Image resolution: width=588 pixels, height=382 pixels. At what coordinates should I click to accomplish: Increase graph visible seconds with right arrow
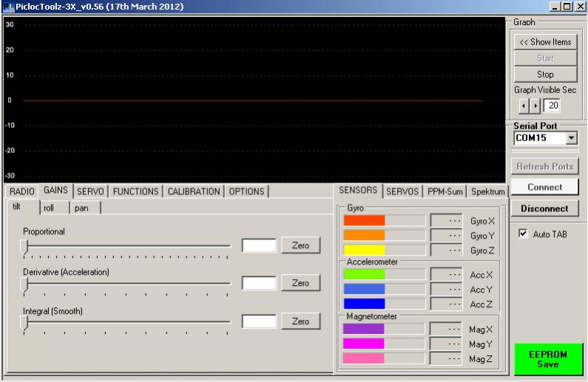pyautogui.click(x=536, y=105)
